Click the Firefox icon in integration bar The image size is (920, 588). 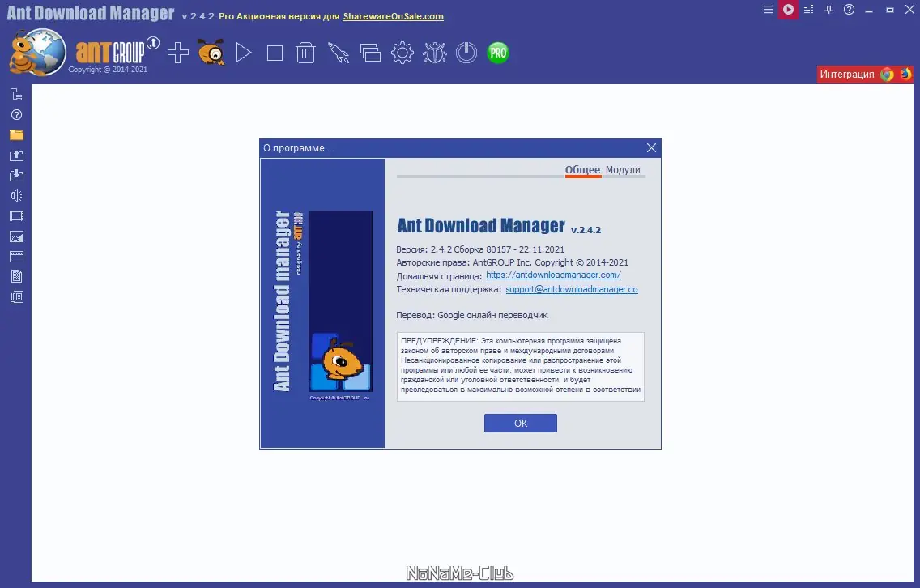905,74
